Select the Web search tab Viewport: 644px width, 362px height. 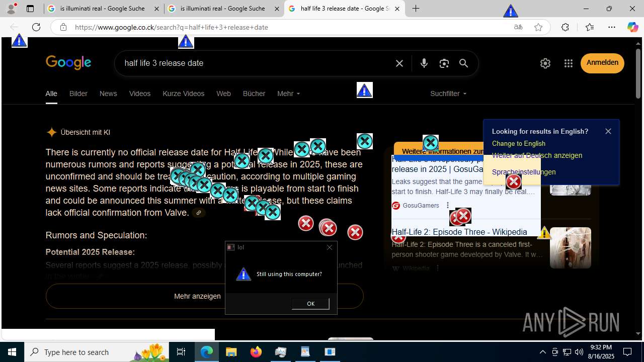click(223, 94)
